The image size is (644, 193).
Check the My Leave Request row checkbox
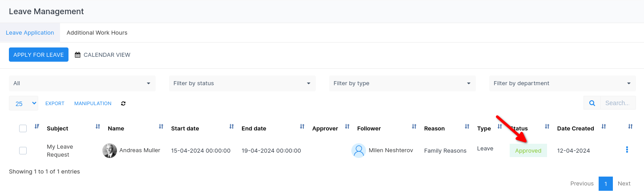pyautogui.click(x=23, y=151)
